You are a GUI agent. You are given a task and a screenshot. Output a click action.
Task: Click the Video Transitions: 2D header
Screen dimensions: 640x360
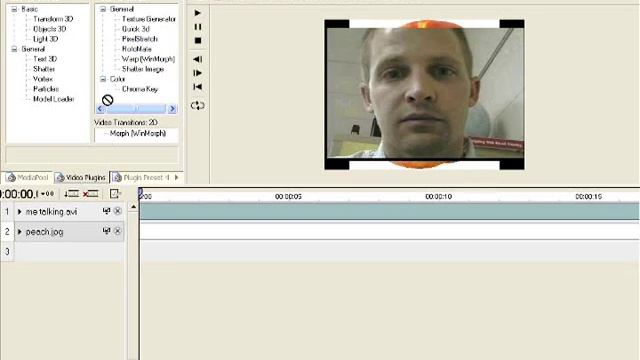[x=126, y=122]
